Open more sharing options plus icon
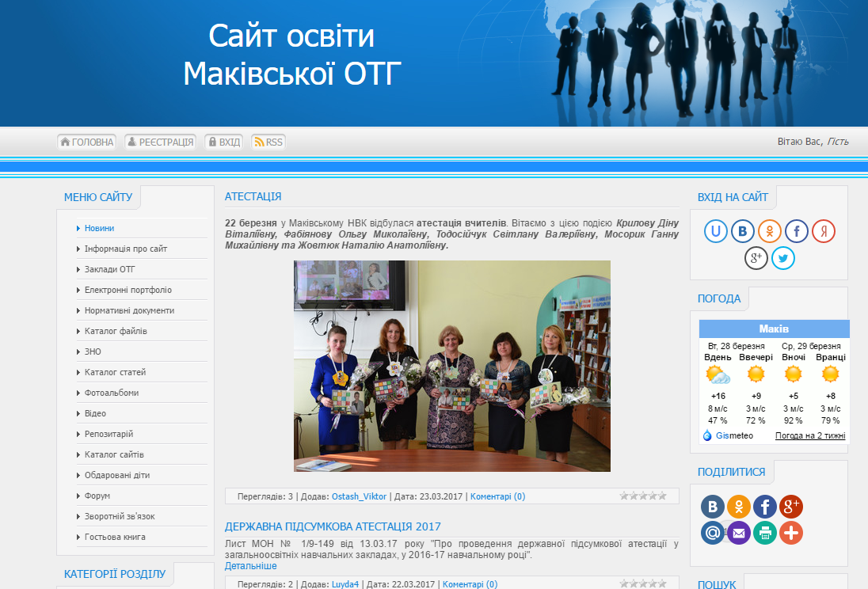This screenshot has width=868, height=589. pos(791,533)
